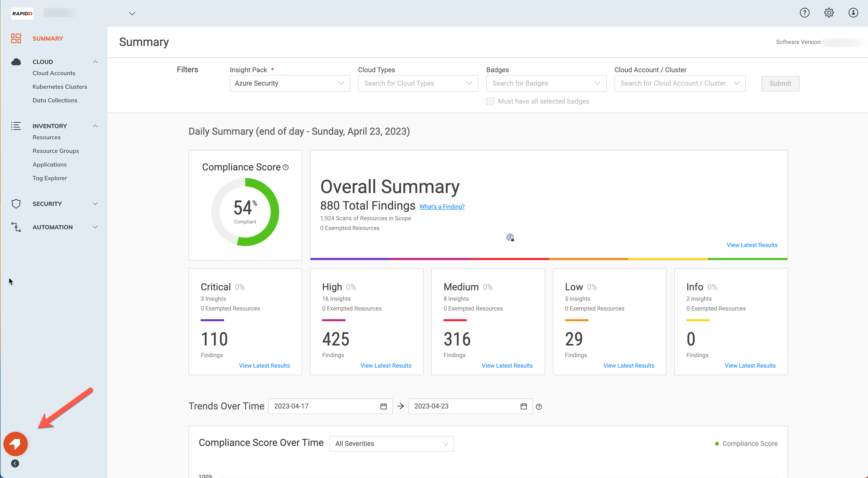Collapse sidebar with the bottom arrow icon
This screenshot has width=868, height=478.
pyautogui.click(x=15, y=463)
